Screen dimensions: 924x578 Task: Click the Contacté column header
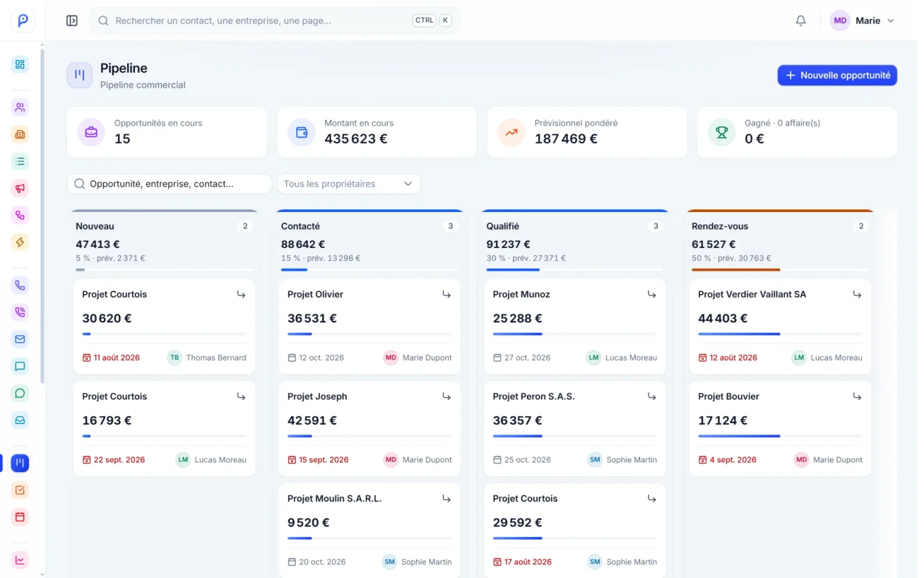click(x=300, y=226)
